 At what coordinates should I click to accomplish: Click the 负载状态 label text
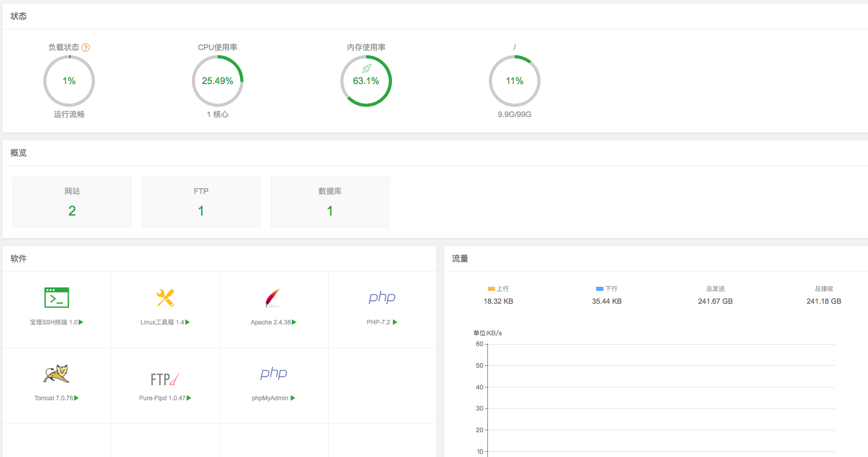tap(64, 47)
